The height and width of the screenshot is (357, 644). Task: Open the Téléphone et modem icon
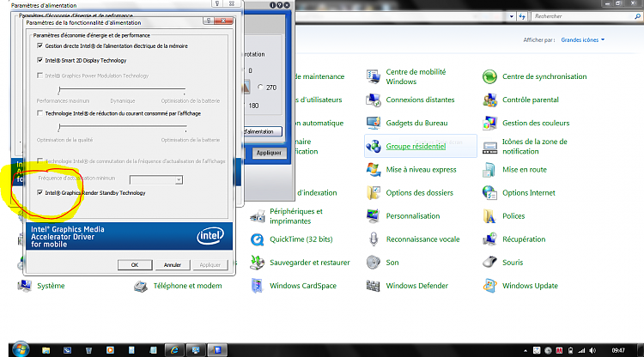coord(141,286)
